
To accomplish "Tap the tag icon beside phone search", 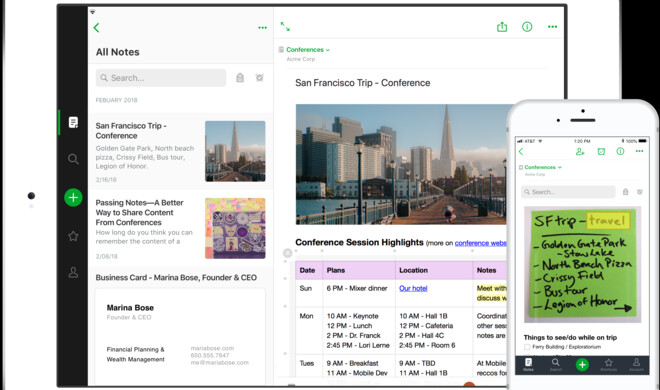I will click(x=625, y=192).
